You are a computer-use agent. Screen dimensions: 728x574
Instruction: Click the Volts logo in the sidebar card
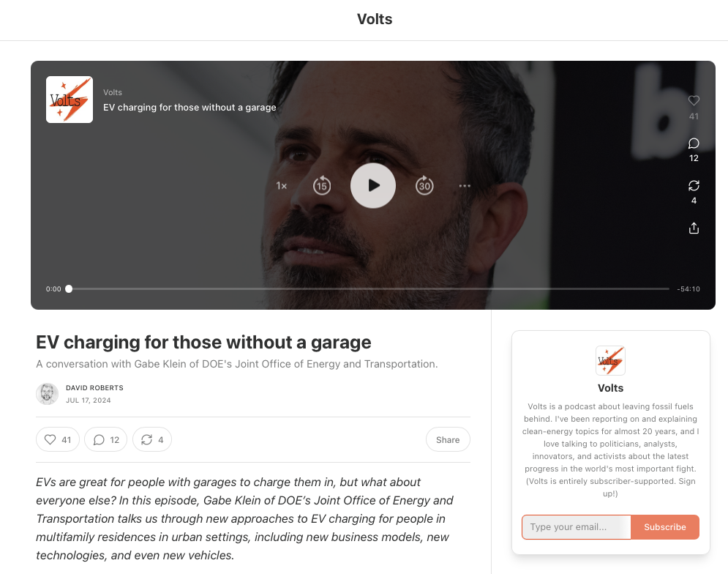point(610,360)
